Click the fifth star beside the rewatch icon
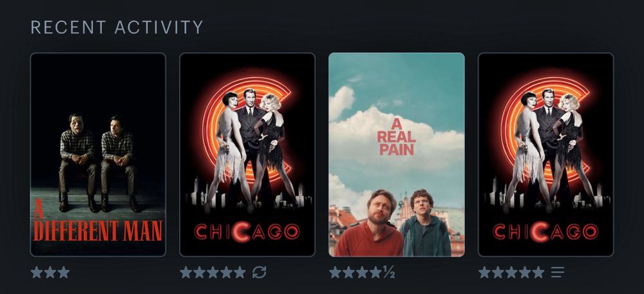Image resolution: width=644 pixels, height=294 pixels. pos(240,272)
